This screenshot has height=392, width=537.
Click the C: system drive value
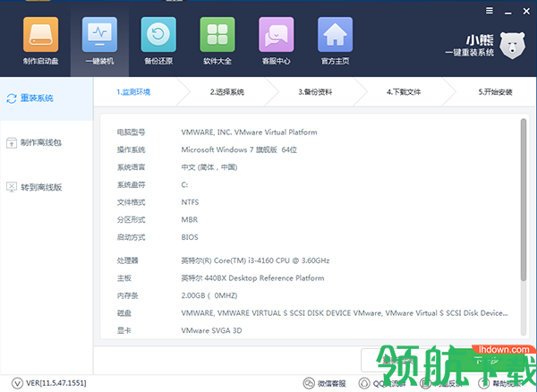184,184
